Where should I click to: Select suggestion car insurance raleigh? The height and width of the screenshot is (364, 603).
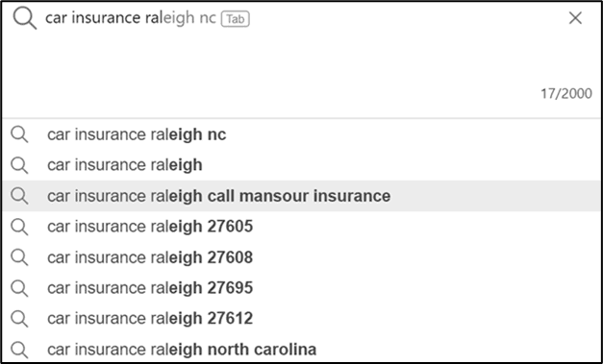click(x=302, y=165)
